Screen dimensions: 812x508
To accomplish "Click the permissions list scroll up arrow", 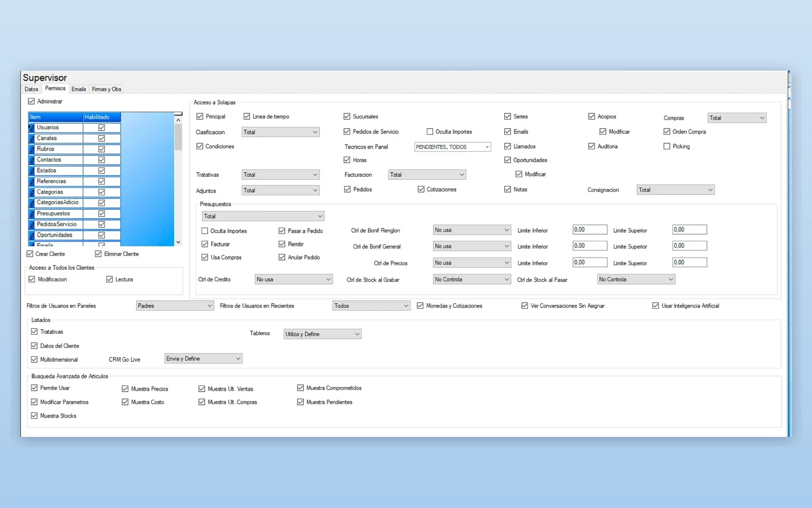I will tap(178, 120).
